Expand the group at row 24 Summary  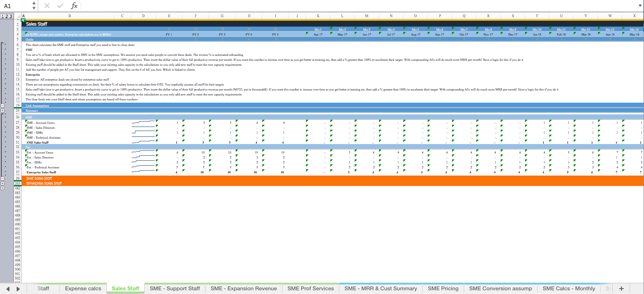pos(3,110)
